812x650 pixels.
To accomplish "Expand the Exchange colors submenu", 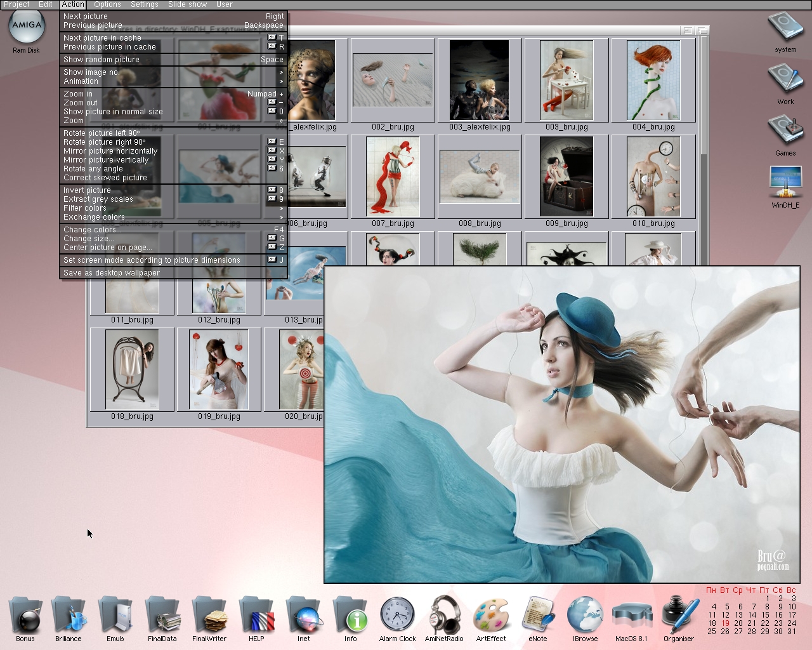I will 173,217.
